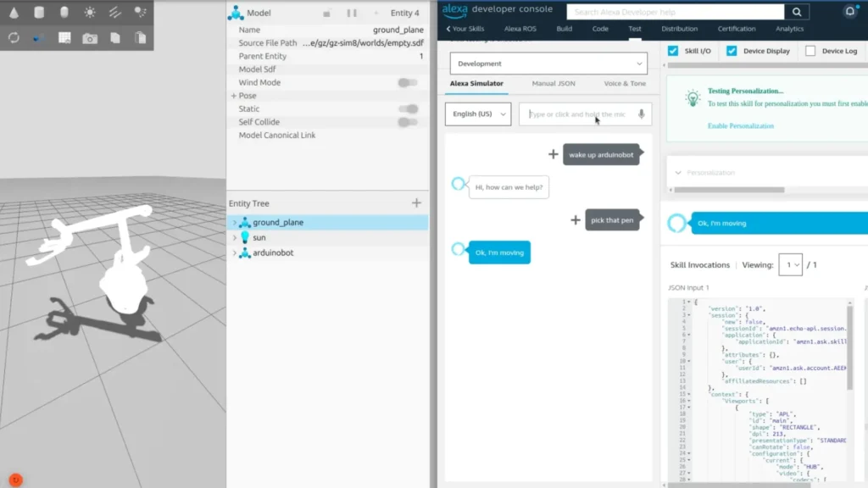
Task: Add a point light (sun icon)
Action: coord(90,12)
